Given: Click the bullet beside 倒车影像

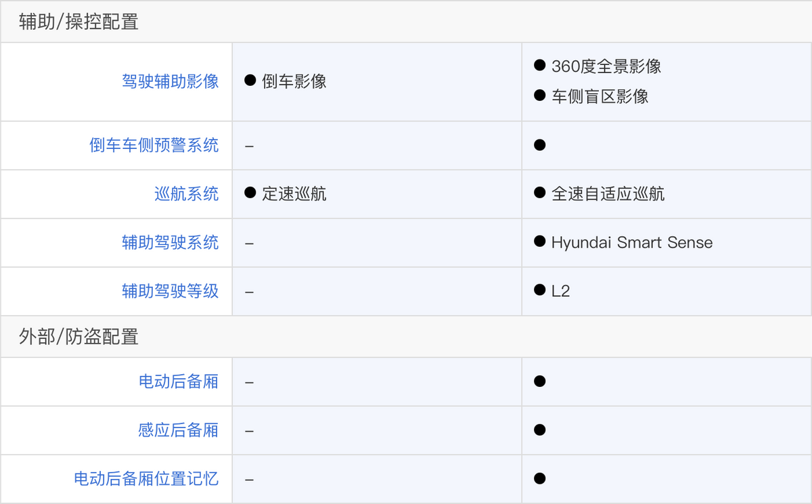Looking at the screenshot, I should point(250,81).
